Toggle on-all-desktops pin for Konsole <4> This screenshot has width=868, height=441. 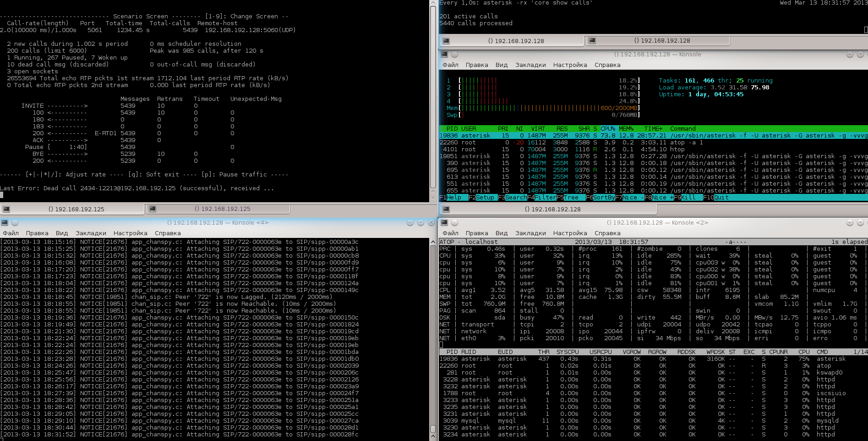pos(15,223)
